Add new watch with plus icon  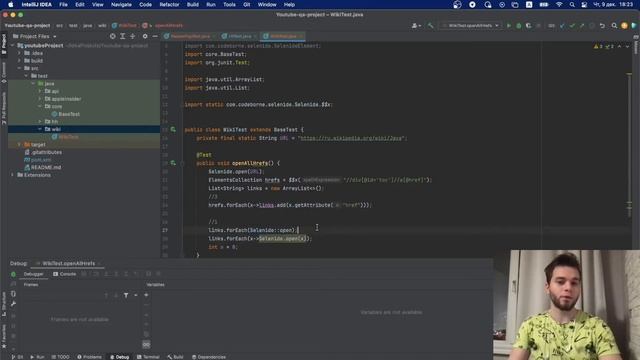[x=146, y=295]
